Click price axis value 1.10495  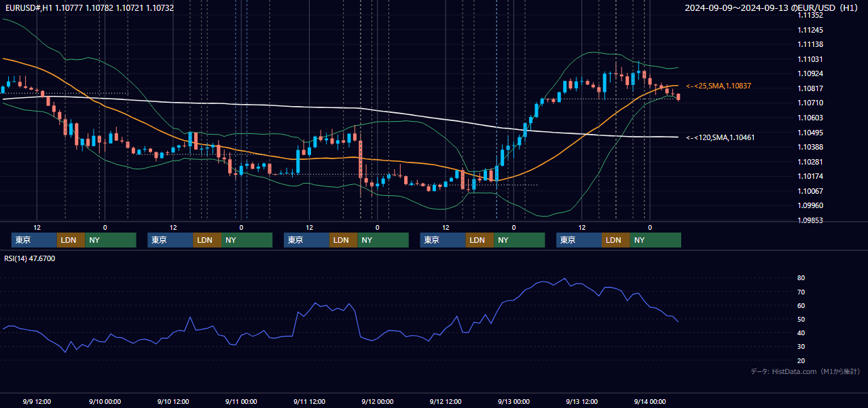(x=810, y=132)
